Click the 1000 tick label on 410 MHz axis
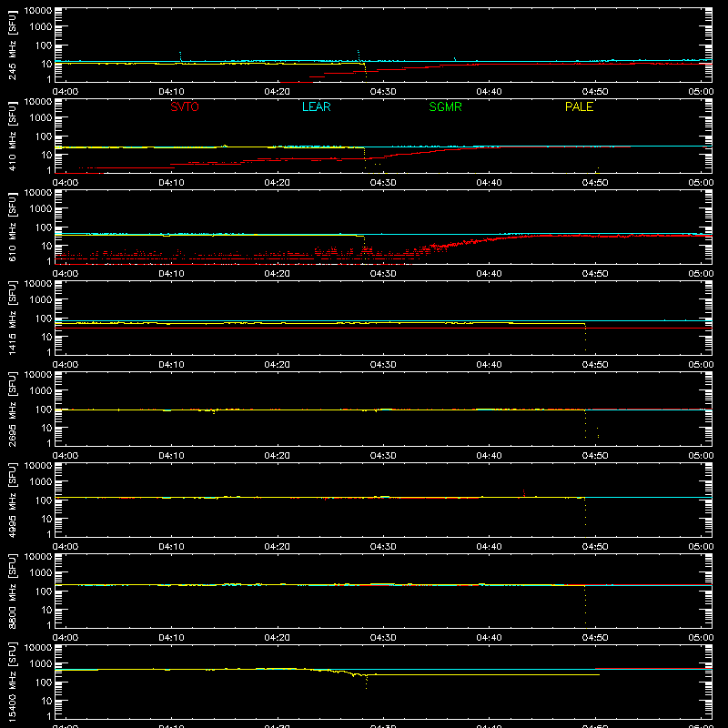This screenshot has height=728, width=728. pos(41,118)
